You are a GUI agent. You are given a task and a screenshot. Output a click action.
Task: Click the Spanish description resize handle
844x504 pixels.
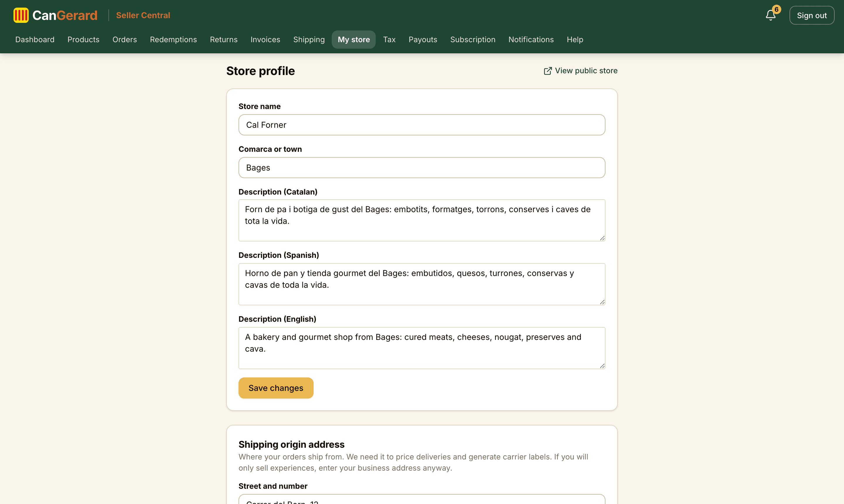coord(602,302)
